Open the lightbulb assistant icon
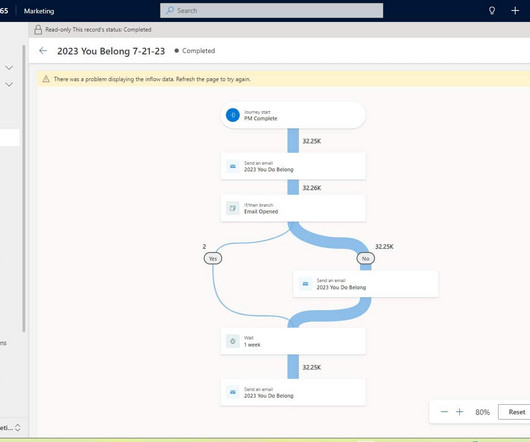The image size is (530, 442). pyautogui.click(x=492, y=10)
